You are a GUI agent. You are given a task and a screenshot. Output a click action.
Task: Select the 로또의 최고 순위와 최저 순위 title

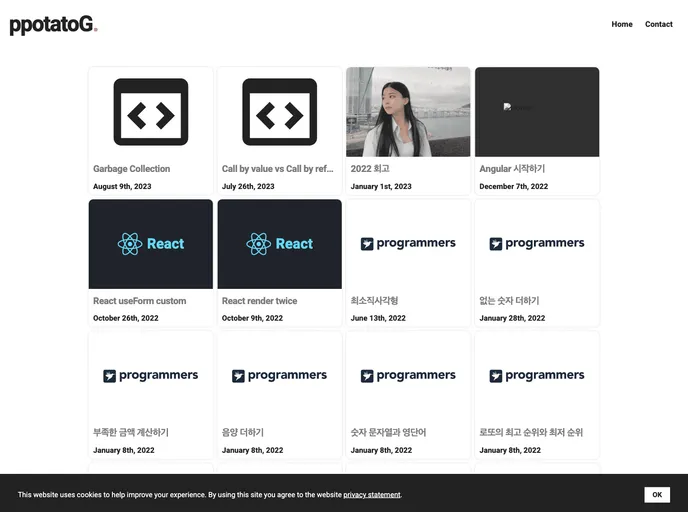point(531,433)
